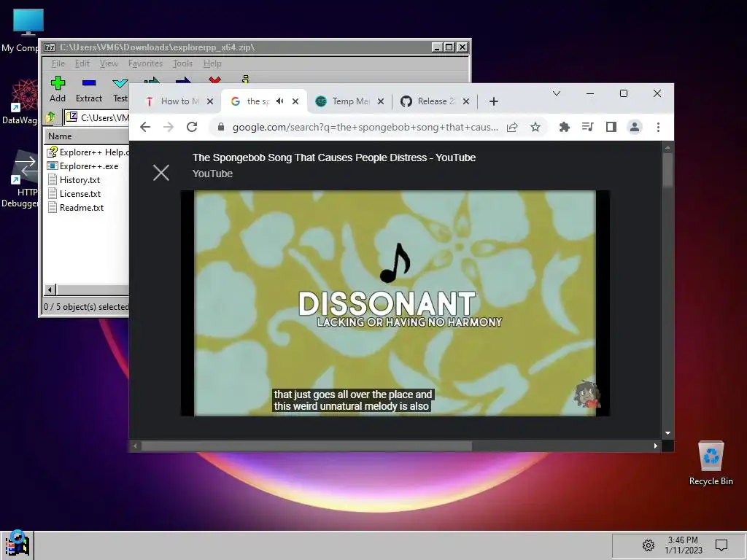Select History.txt in 7-Zip list

(74, 180)
